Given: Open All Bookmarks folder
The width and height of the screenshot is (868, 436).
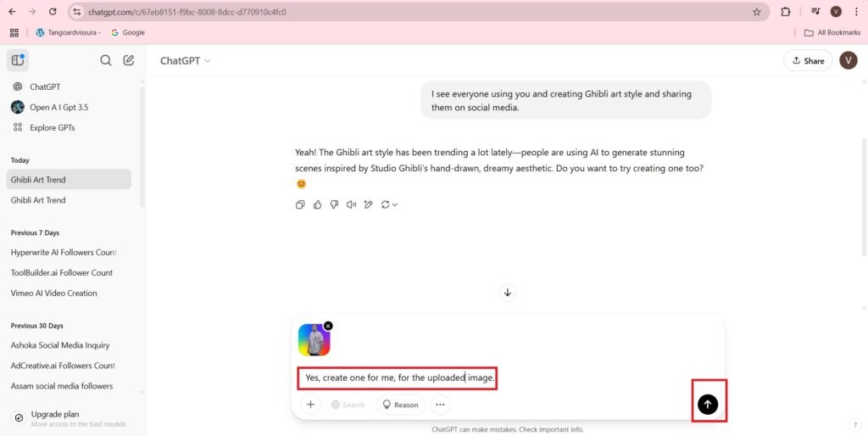Looking at the screenshot, I should pos(832,33).
